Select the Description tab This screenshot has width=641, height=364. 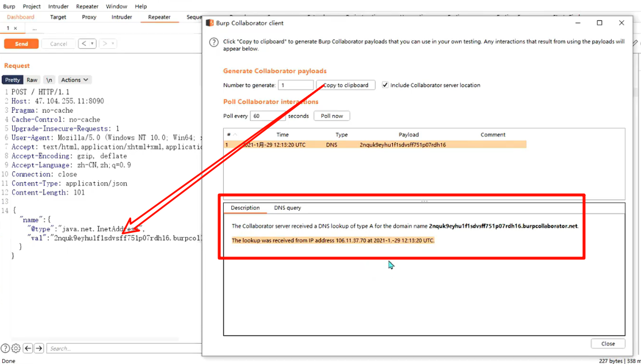(245, 208)
